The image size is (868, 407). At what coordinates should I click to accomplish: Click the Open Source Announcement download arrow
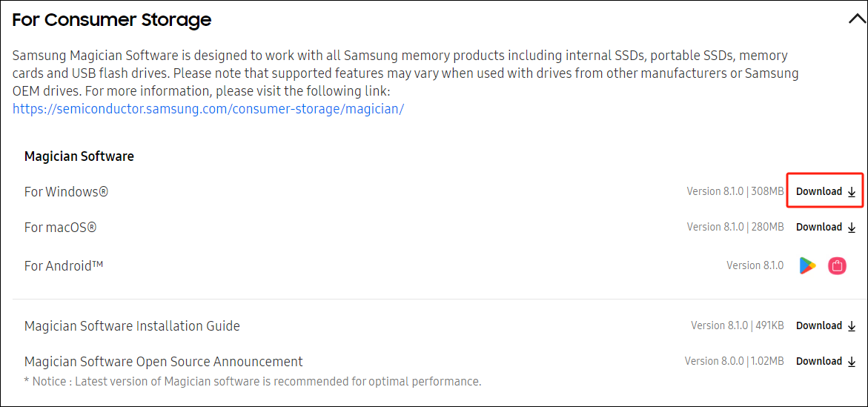click(852, 362)
